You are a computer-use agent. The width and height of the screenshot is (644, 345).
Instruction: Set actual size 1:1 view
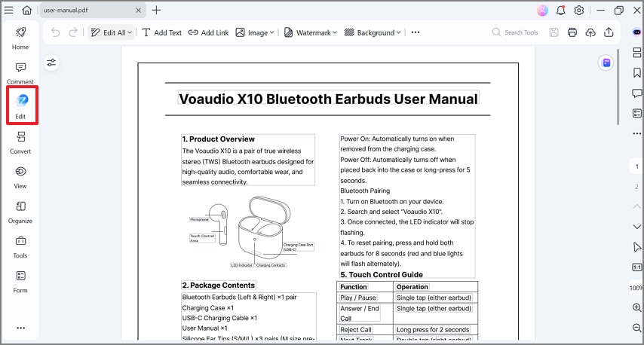pos(637,267)
